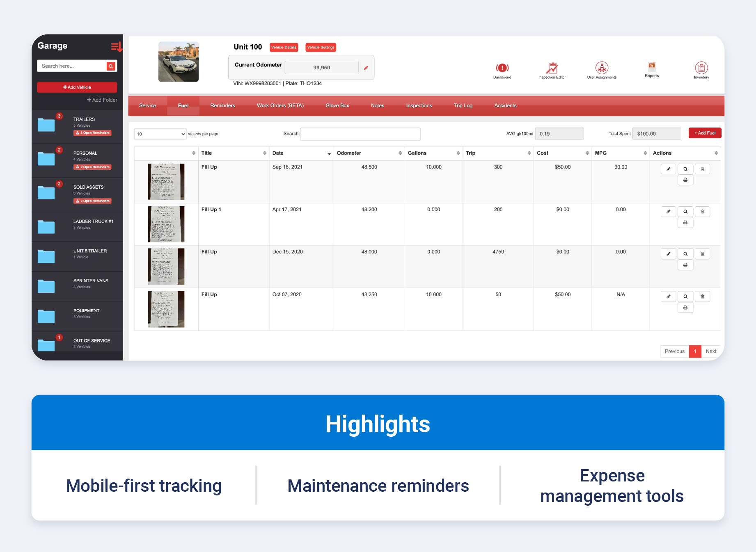The width and height of the screenshot is (756, 552).
Task: Edit the Current Odometer with the pencil icon
Action: click(x=366, y=68)
